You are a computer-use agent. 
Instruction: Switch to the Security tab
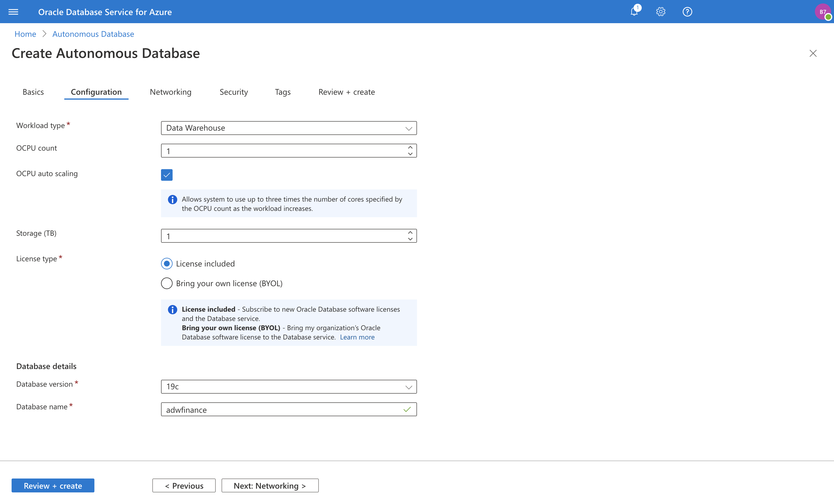pos(233,92)
